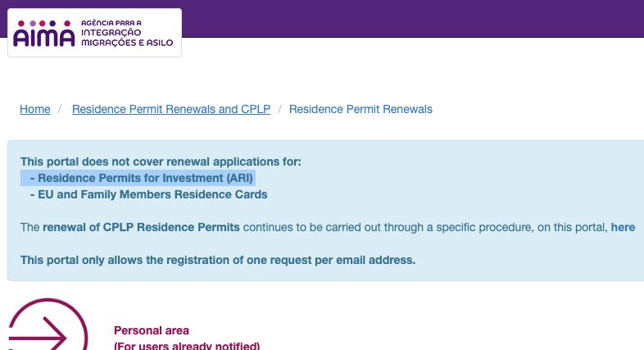Screen dimensions: 644x350
Task: Open 'Residence Permit Renewals and CPLP' breadcrumb
Action: (171, 109)
